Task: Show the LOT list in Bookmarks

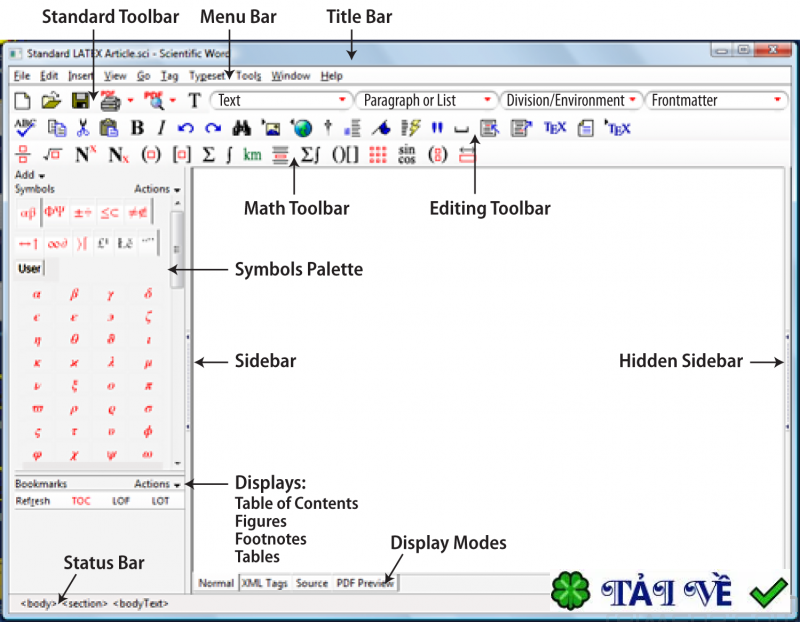Action: pos(160,501)
